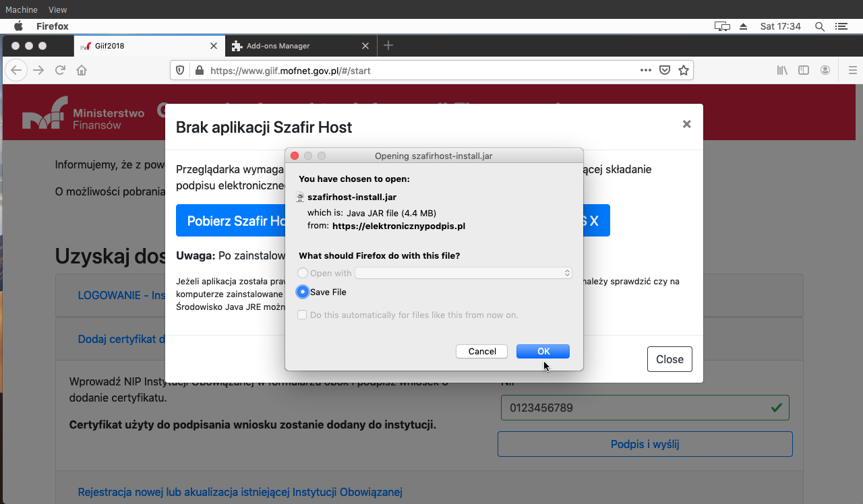Screen dimensions: 863x504
Task: Open the Firefox account icon
Action: coord(825,70)
